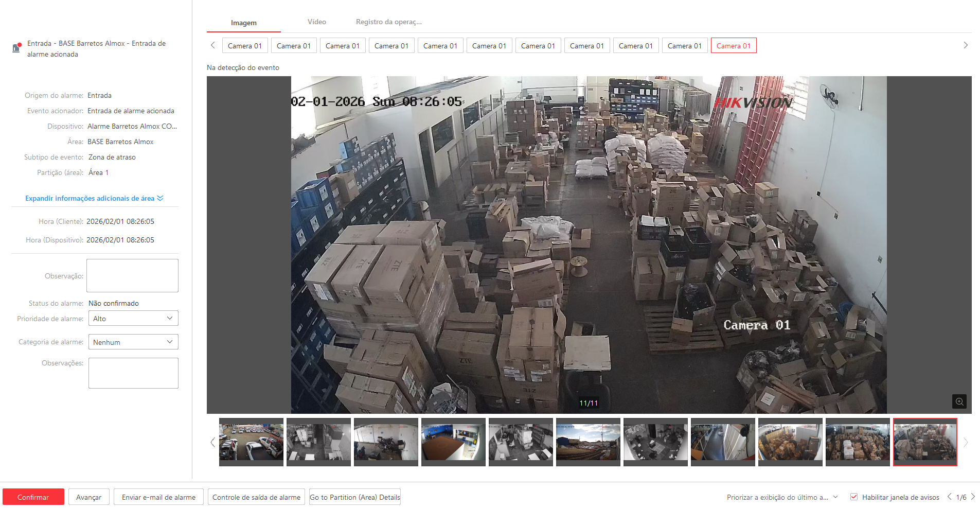
Task: Open Categoria de alarme dropdown
Action: pos(133,342)
